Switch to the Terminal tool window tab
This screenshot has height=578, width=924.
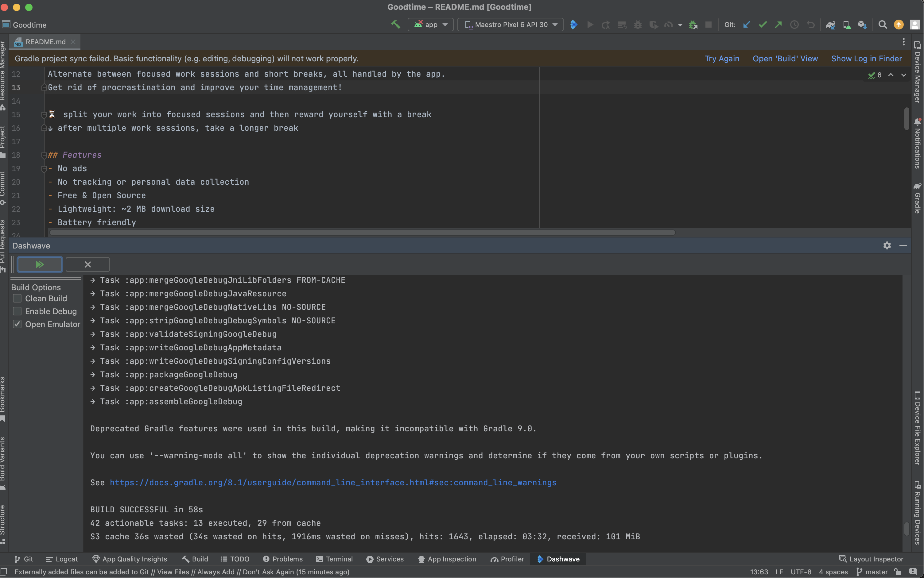tap(334, 559)
